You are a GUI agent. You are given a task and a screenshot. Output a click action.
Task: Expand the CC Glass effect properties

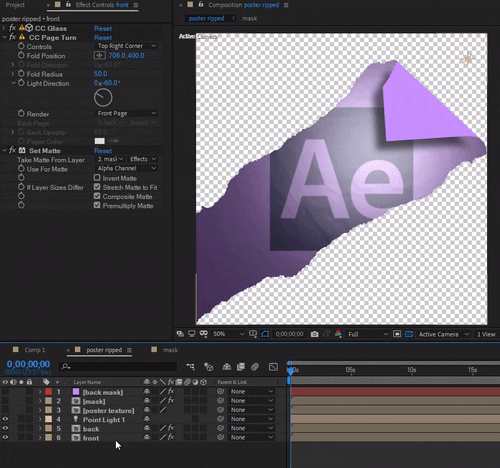click(x=4, y=28)
